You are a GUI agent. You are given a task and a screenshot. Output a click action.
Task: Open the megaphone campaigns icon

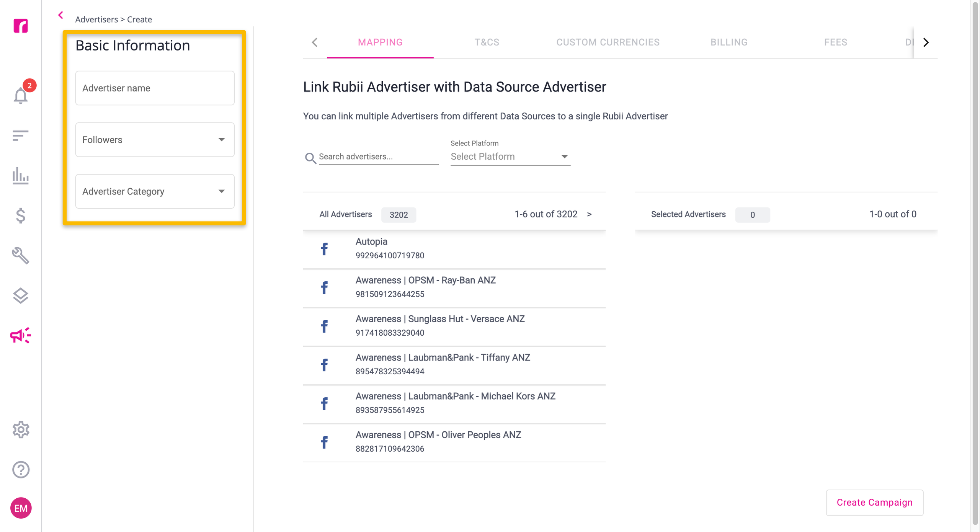(x=21, y=336)
